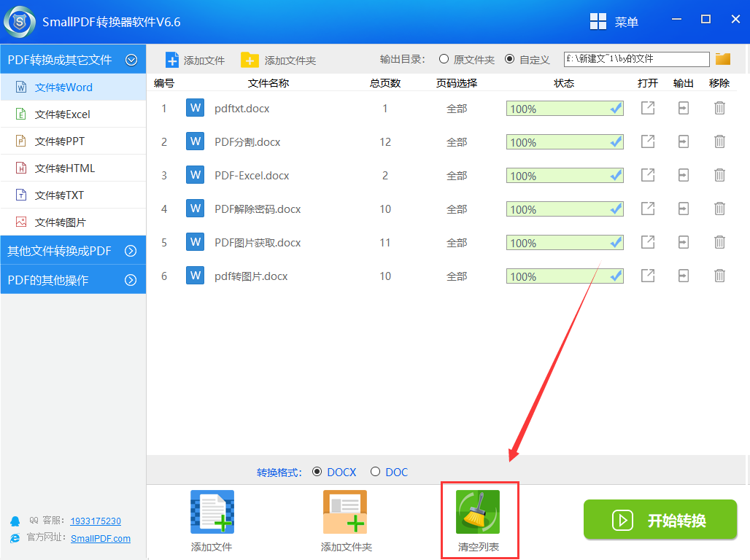The image size is (750, 560).
Task: Click the SmallPDF shield logo icon
Action: (x=20, y=22)
